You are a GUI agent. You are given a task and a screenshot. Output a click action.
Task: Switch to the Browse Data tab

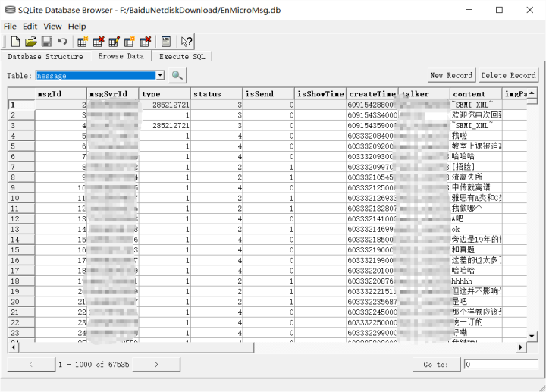(121, 56)
